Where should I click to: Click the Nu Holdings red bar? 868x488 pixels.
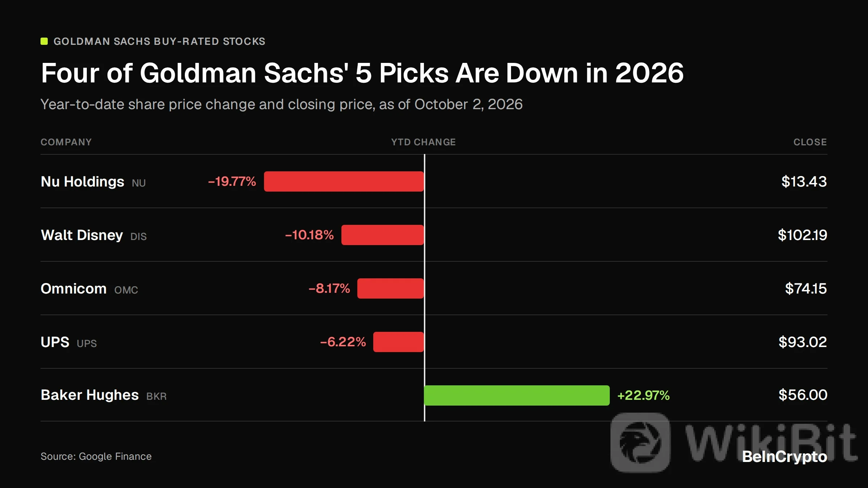pos(344,181)
